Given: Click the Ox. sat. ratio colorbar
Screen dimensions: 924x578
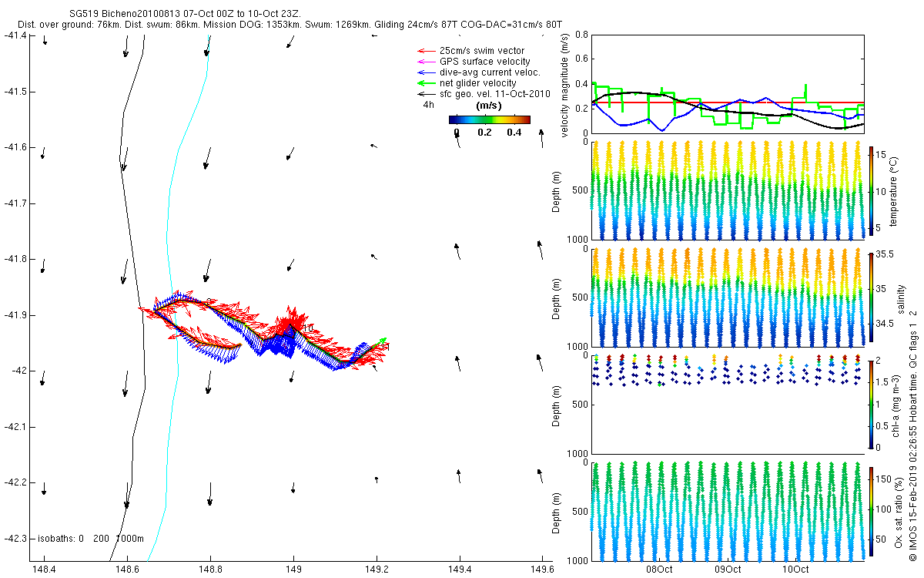Looking at the screenshot, I should click(872, 509).
